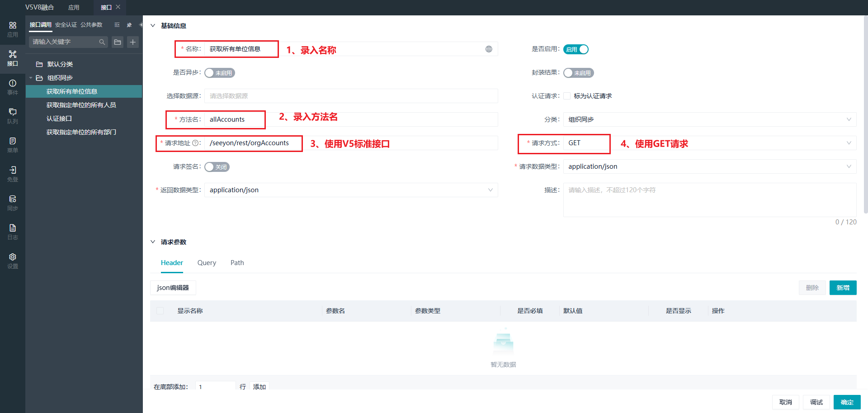Viewport: 868px width, 413px height.
Task: Click the vertical scrollbar on the right
Action: pos(866,115)
